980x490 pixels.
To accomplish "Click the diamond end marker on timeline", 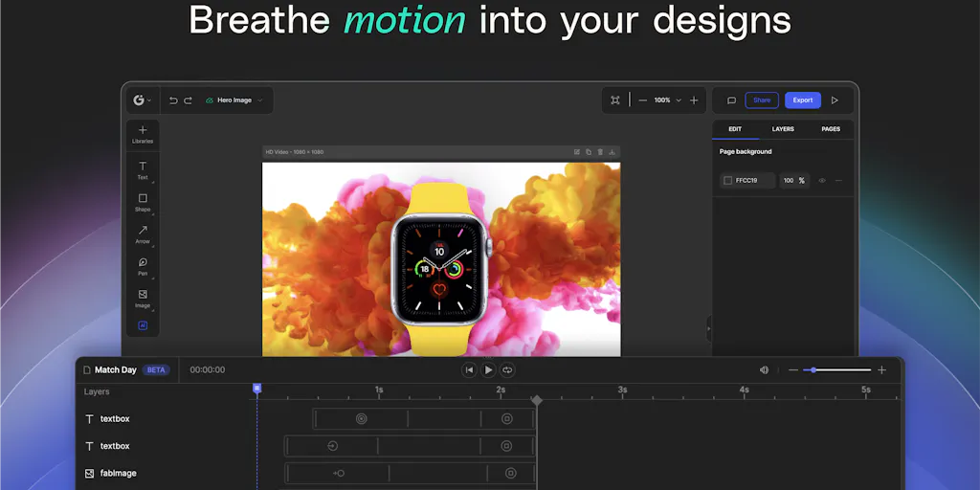I will [x=536, y=400].
